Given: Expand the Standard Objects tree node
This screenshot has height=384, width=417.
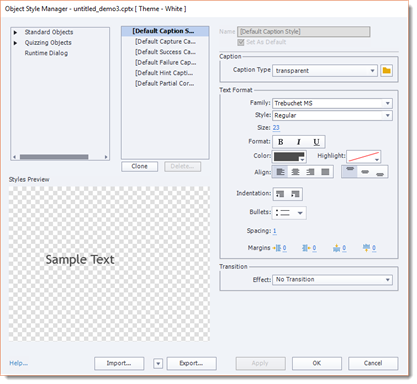Looking at the screenshot, I should pyautogui.click(x=15, y=33).
